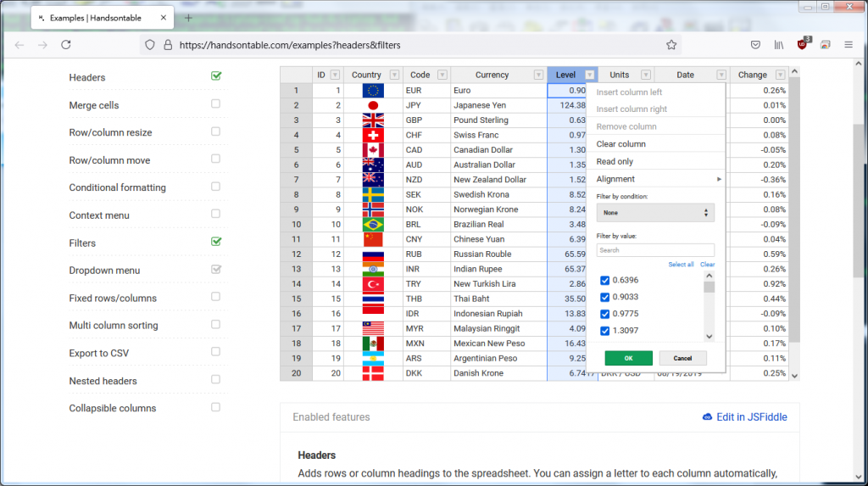Open Change column dropdown menu
Viewport: 868px width, 486px height.
point(780,75)
